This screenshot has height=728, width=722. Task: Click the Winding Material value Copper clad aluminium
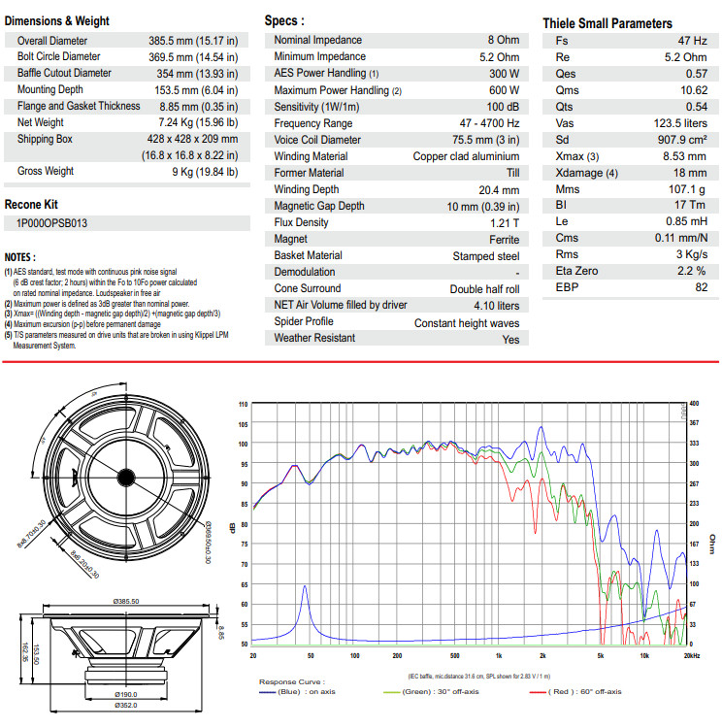coord(466,156)
